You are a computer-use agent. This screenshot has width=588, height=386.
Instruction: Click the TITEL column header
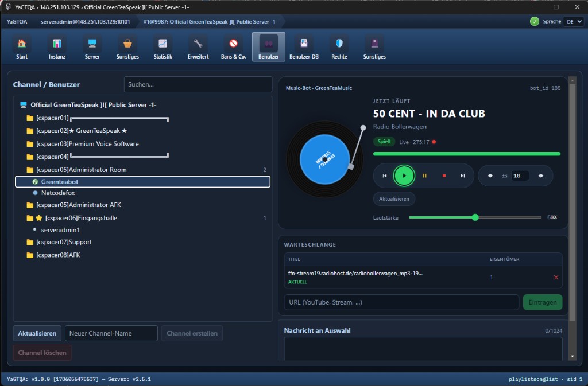tap(294, 259)
